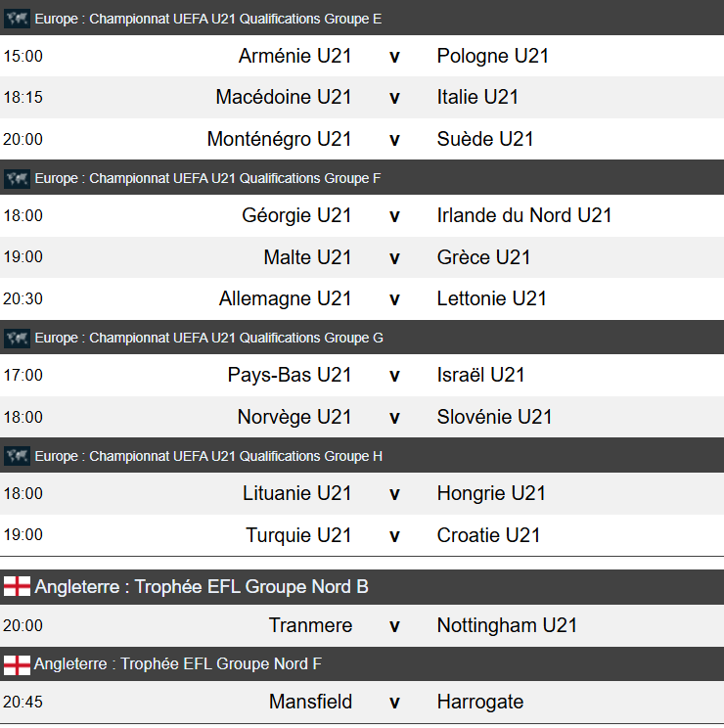Open the Mansfield v Harrogate match at 20:45
Screen dimensions: 724x728
pyautogui.click(x=362, y=702)
